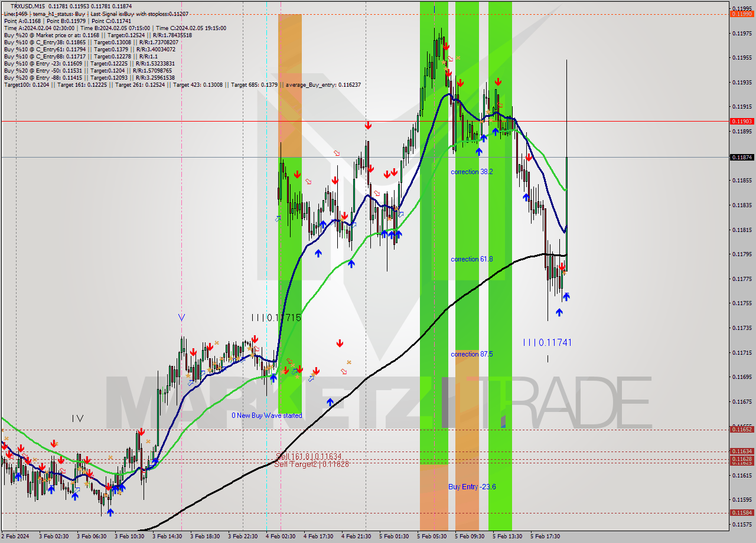Click the 0.11955 price axis label
Screen dimensions: 756x543
(741, 58)
